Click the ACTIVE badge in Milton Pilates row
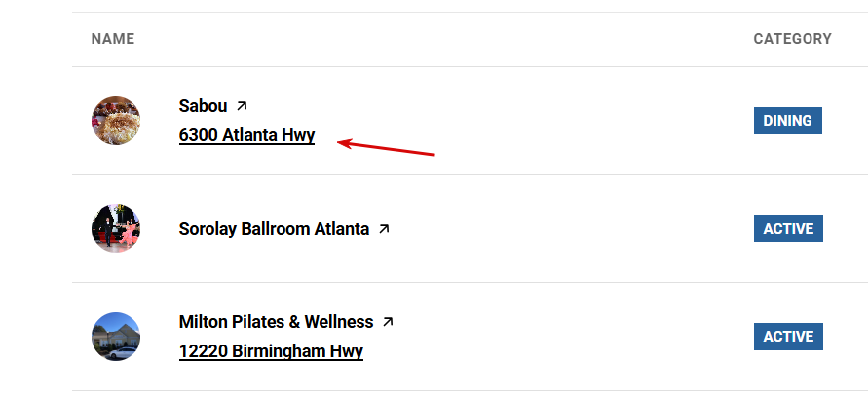868x400 pixels. pyautogui.click(x=788, y=337)
